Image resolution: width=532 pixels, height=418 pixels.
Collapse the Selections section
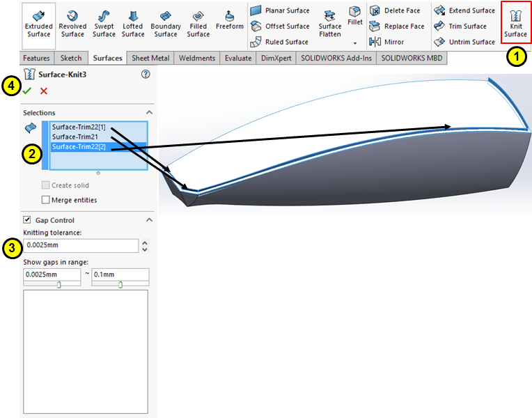click(148, 112)
